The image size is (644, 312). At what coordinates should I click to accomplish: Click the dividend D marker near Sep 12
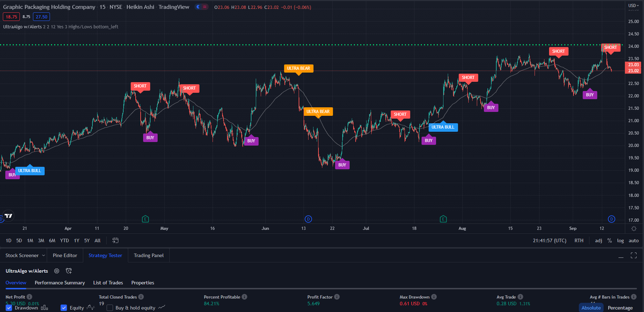coord(611,219)
